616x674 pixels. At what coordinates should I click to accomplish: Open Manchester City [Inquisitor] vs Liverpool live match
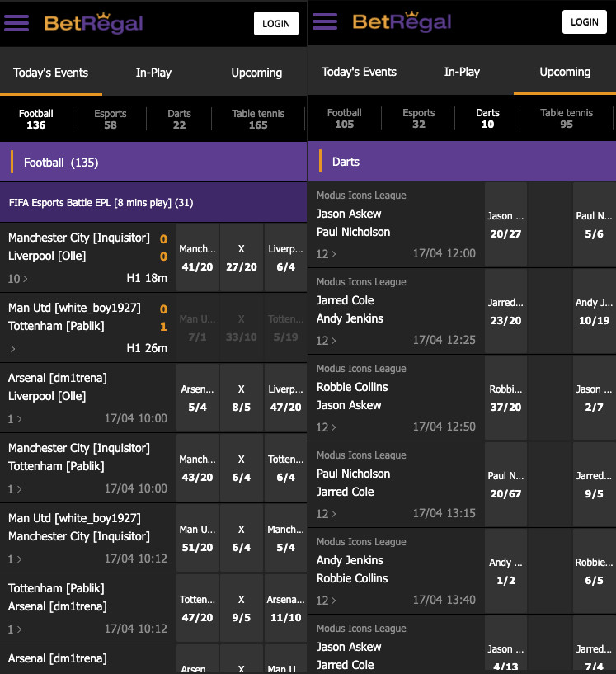tap(87, 257)
